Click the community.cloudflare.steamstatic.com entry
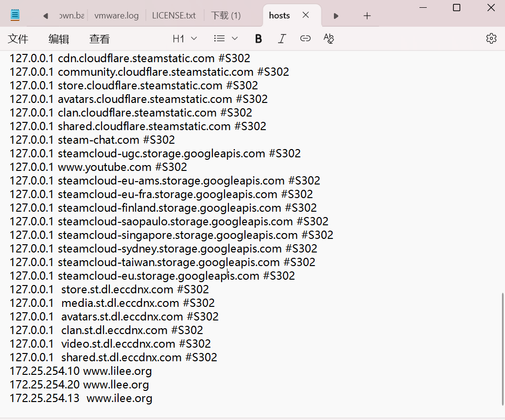The width and height of the screenshot is (505, 420). 149,72
